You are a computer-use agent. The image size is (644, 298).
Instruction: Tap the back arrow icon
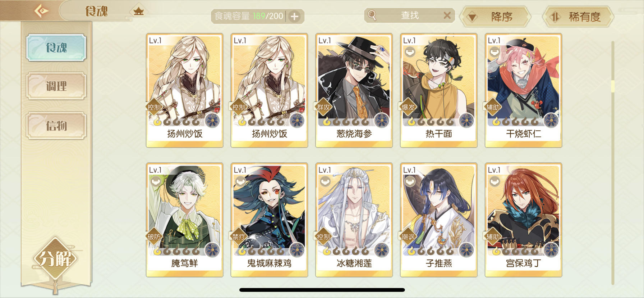42,11
